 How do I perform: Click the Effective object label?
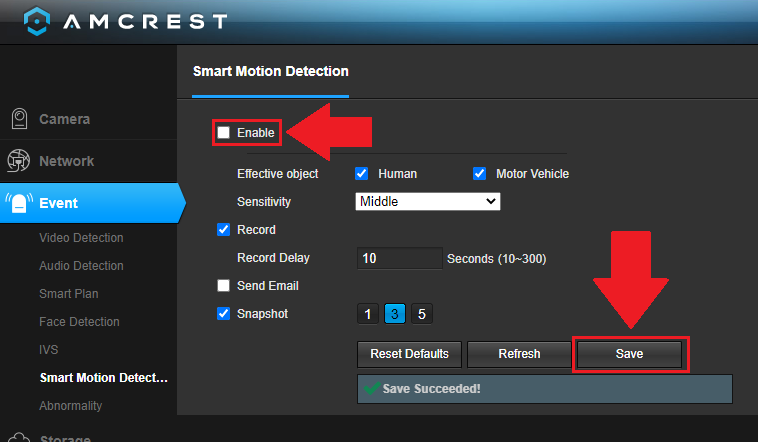click(277, 174)
